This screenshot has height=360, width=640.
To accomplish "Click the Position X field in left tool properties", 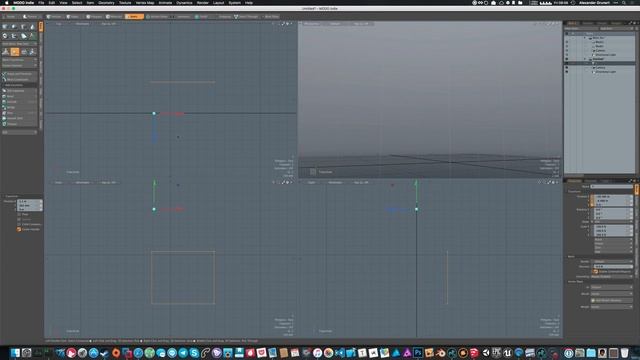I will pyautogui.click(x=29, y=201).
